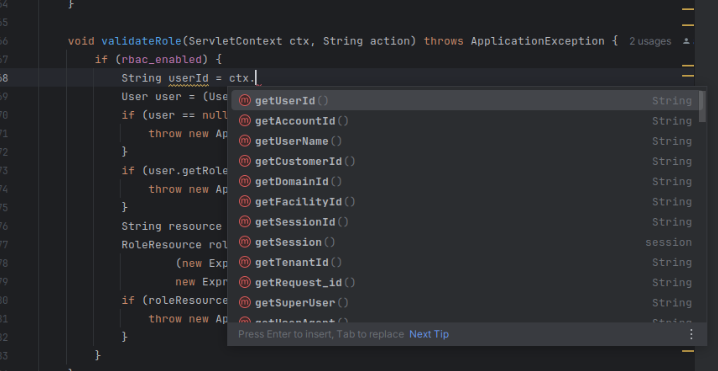Click completion popup scrollbar thumb

coord(702,106)
